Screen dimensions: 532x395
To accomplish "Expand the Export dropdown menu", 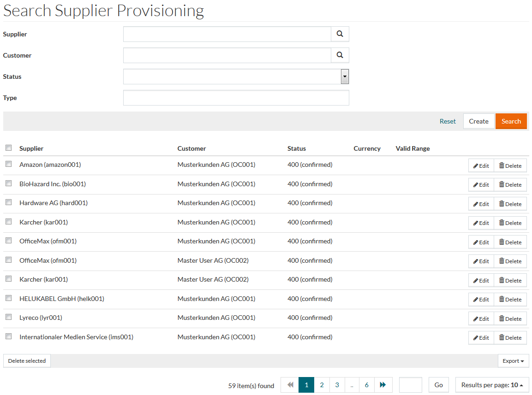I will pyautogui.click(x=513, y=361).
